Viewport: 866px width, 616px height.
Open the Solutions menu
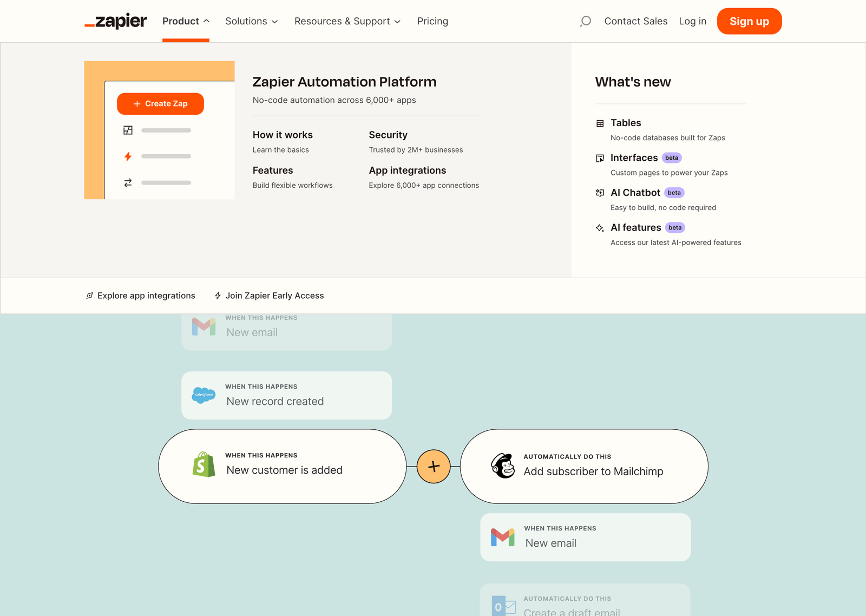click(252, 21)
